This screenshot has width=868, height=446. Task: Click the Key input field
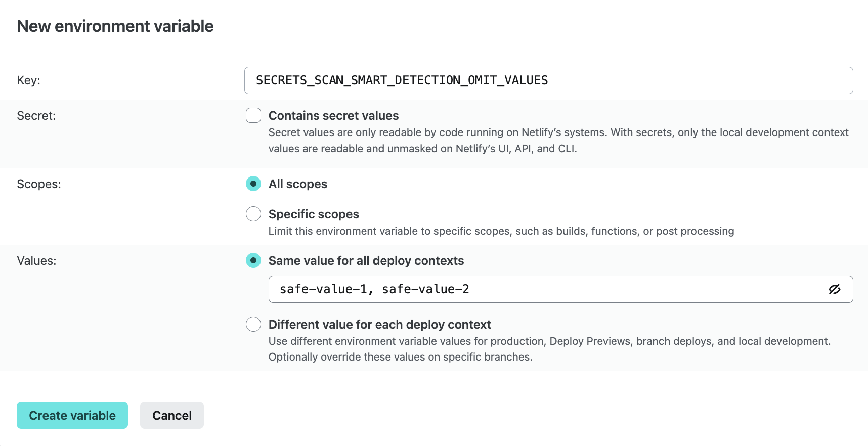pos(548,80)
